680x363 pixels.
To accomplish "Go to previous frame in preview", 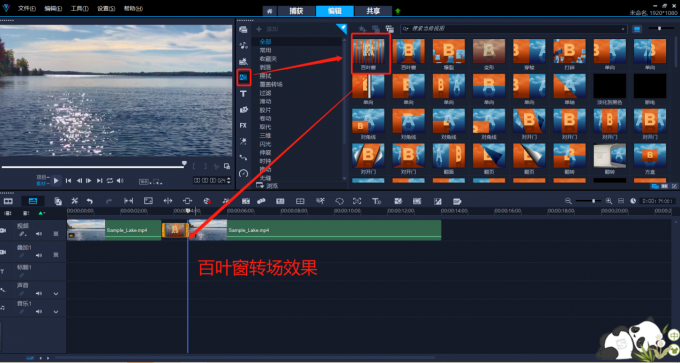I will (x=79, y=180).
